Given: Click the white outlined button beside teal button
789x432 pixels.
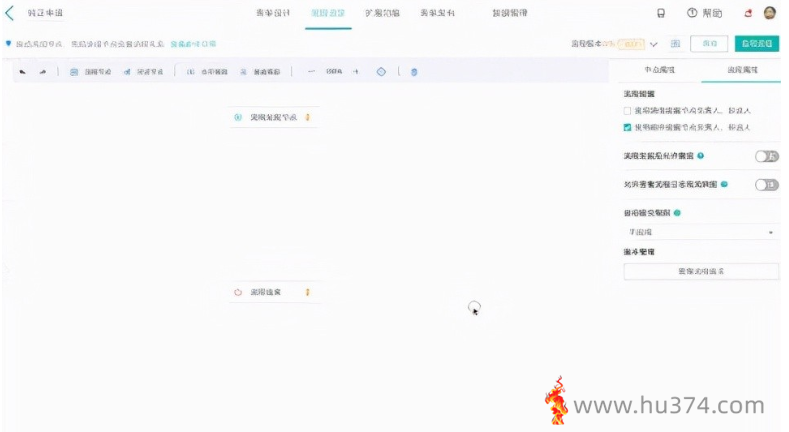Looking at the screenshot, I should click(x=709, y=44).
